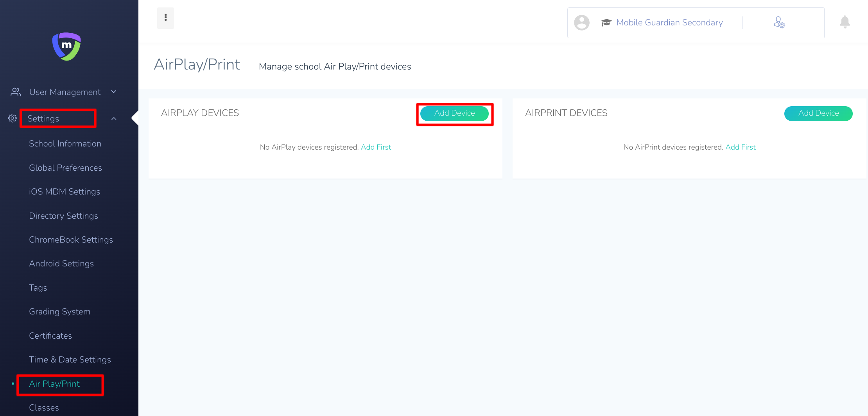This screenshot has width=868, height=416.
Task: Go to School Information
Action: tap(65, 143)
